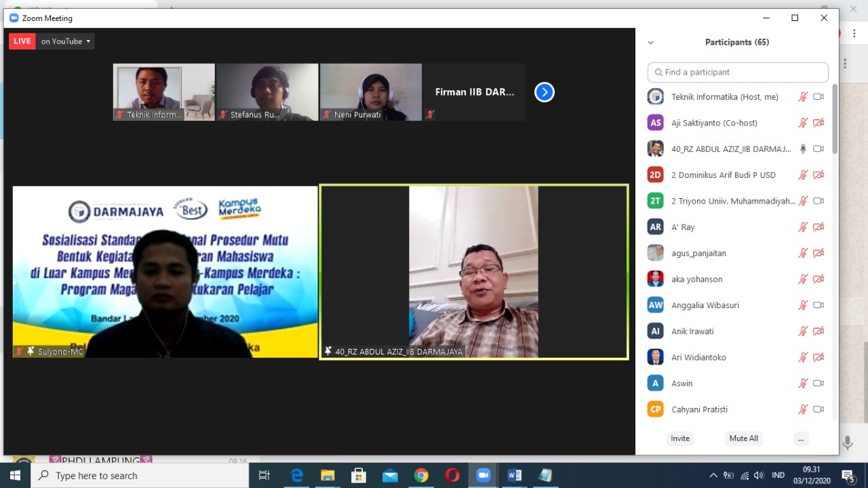Screen dimensions: 868x488
Task: Open the volume control in system tray
Action: coord(759,475)
